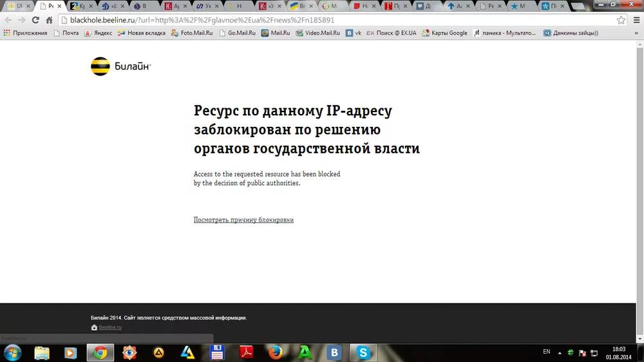The image size is (644, 362).
Task: Open the Windows Start menu
Action: (x=12, y=353)
